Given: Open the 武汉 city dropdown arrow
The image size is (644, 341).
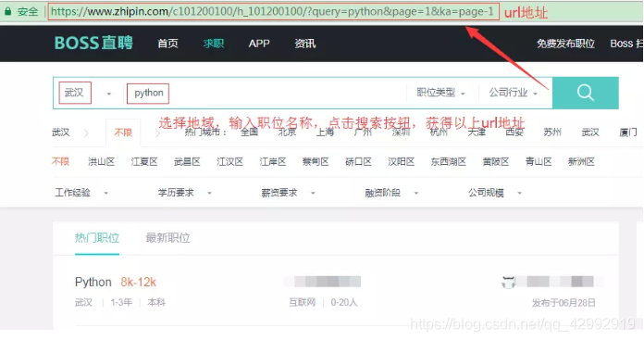Looking at the screenshot, I should (x=109, y=94).
